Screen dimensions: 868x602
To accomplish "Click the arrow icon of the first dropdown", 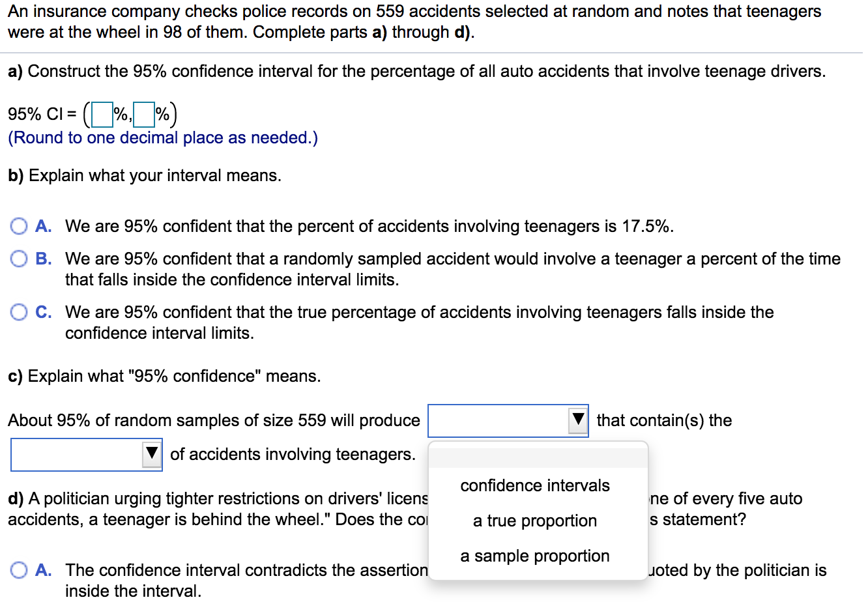I will click(577, 421).
